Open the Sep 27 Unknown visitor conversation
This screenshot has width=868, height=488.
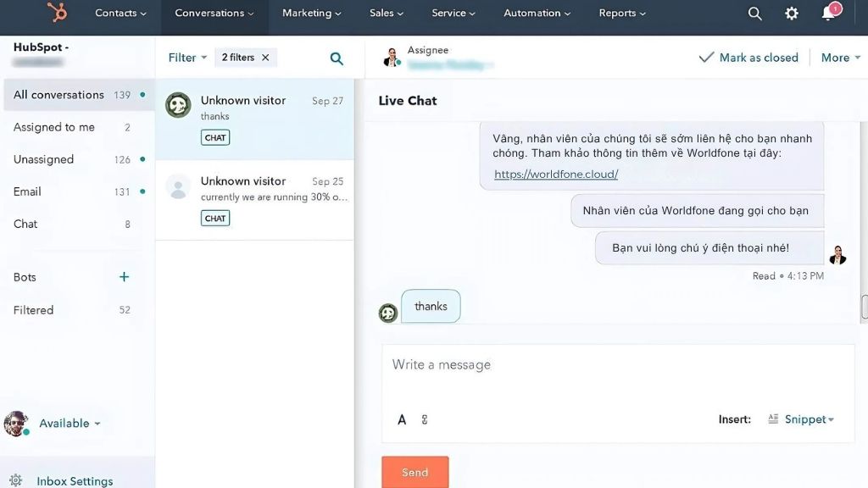254,119
